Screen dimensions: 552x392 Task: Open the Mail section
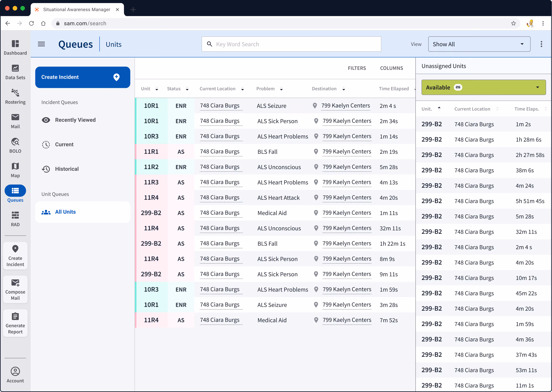click(x=15, y=121)
